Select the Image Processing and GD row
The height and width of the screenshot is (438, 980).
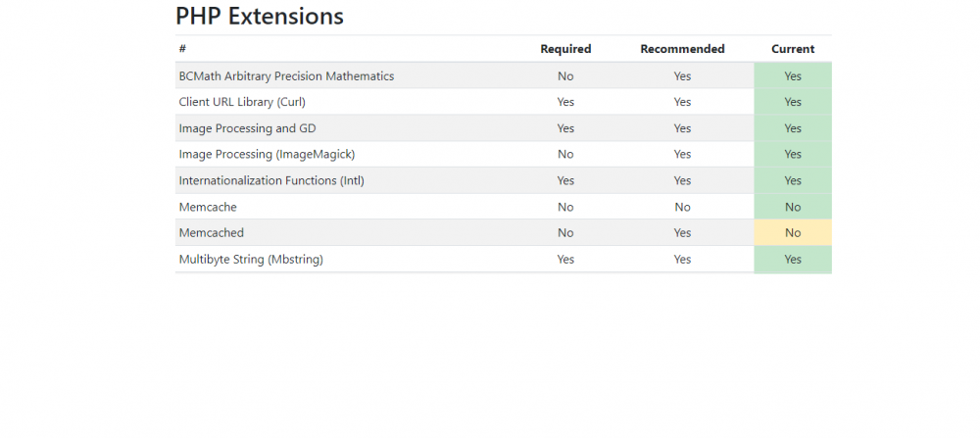tap(247, 128)
